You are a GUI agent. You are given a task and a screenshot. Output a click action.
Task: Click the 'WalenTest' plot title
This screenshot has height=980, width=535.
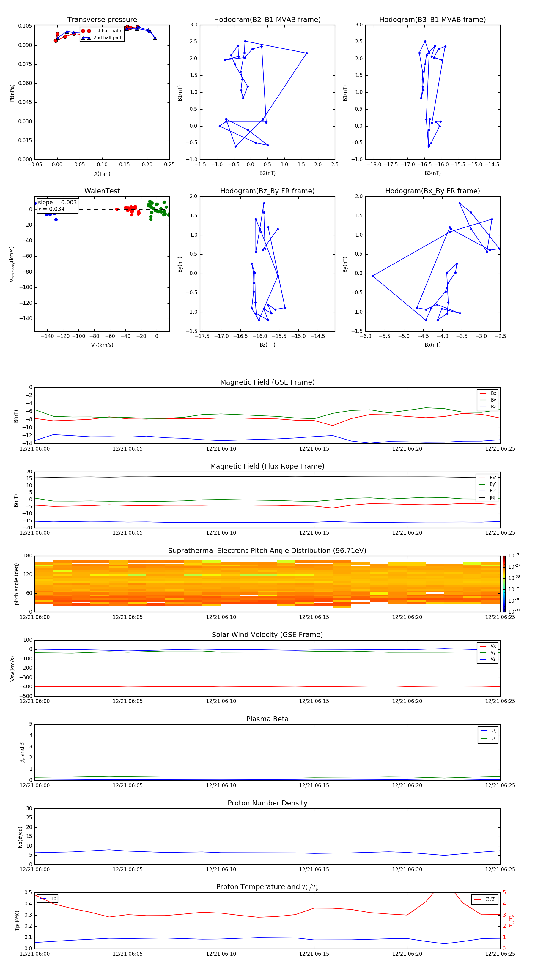(102, 191)
